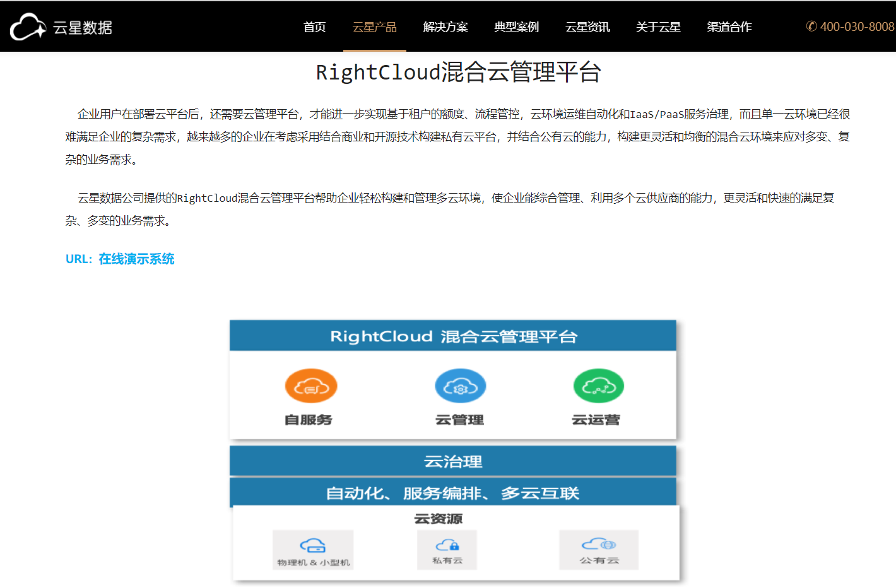Click the phone icon beside 400-030-8008

tap(811, 26)
